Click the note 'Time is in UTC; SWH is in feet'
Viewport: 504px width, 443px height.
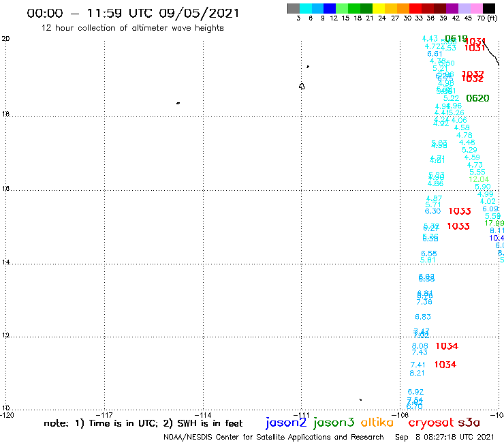point(143,423)
